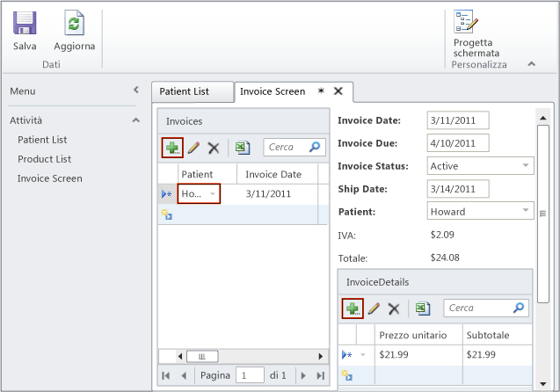Open Patient cell dropdown in Invoices grid
Viewport: 560px width, 392px height.
[213, 194]
